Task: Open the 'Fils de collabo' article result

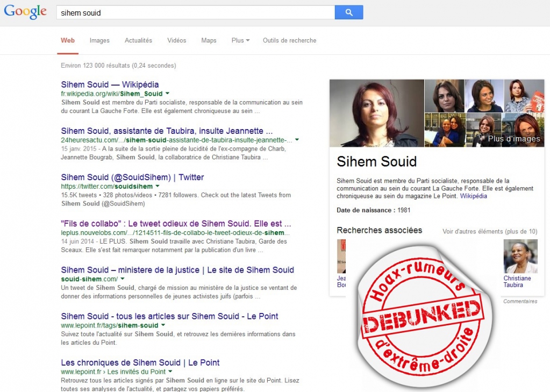Action: click(x=176, y=224)
